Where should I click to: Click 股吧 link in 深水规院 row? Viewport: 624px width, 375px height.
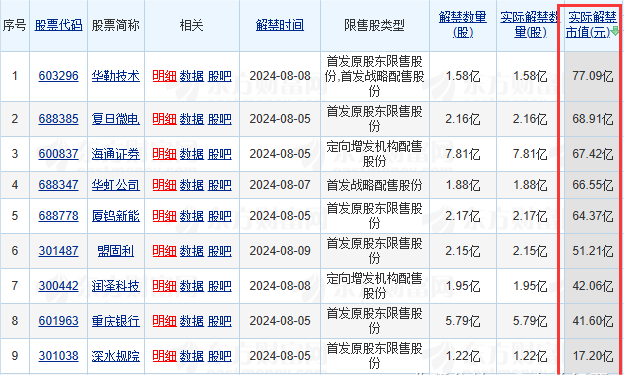220,356
